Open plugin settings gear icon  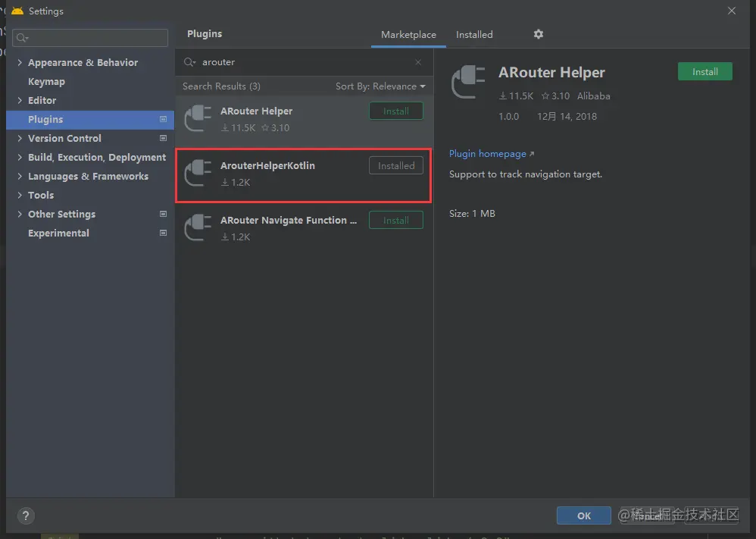click(x=538, y=34)
